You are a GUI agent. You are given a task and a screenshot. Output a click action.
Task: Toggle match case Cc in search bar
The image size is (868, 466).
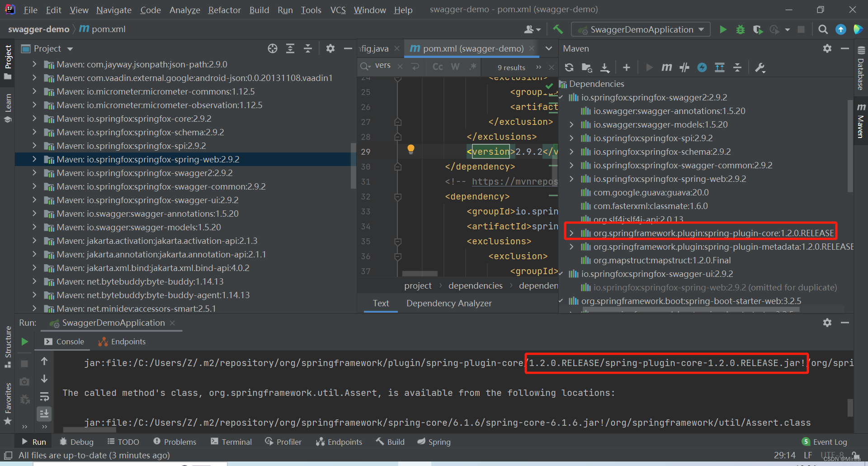coord(438,67)
